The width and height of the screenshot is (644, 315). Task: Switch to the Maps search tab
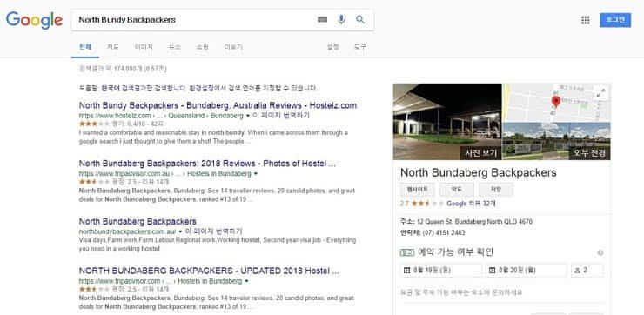(x=112, y=47)
